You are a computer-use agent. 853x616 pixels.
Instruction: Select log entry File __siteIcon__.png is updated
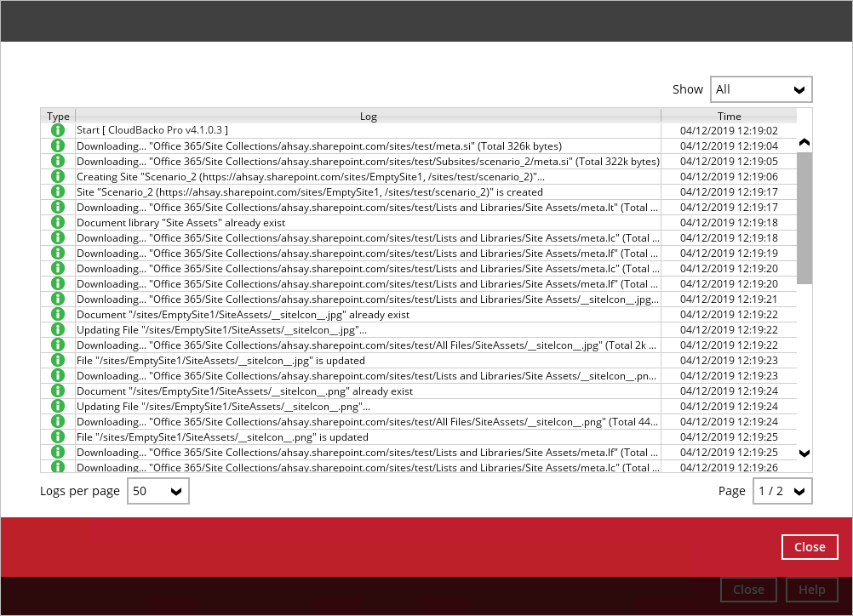pyautogui.click(x=222, y=437)
